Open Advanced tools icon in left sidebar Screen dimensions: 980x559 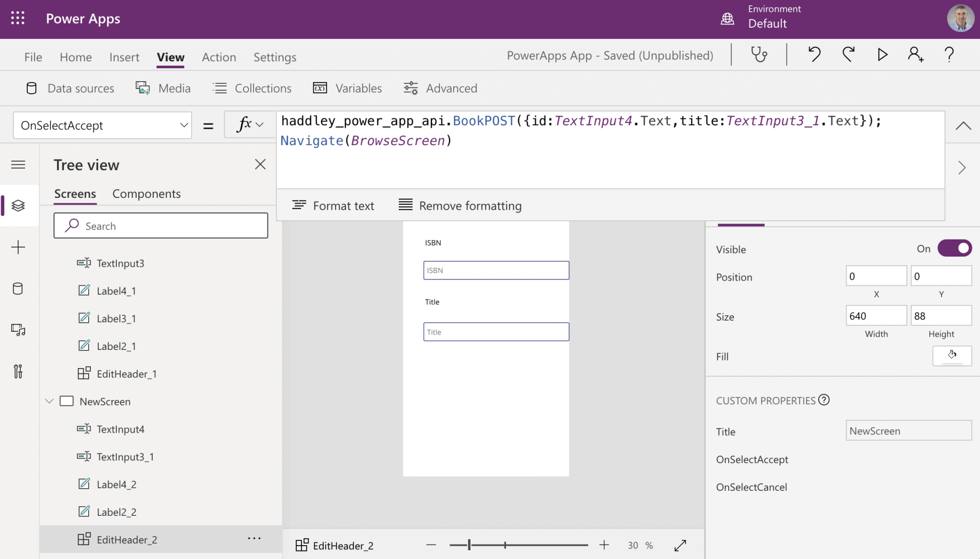18,371
